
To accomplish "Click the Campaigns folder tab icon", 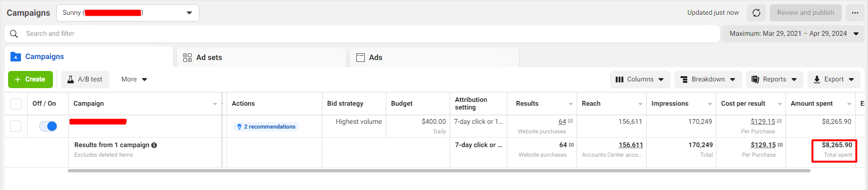I will click(16, 57).
